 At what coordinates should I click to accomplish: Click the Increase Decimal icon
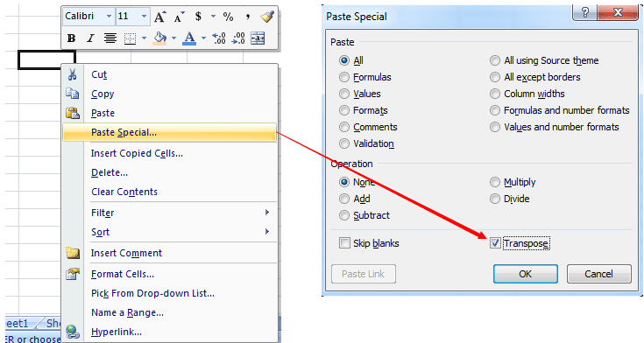(218, 38)
